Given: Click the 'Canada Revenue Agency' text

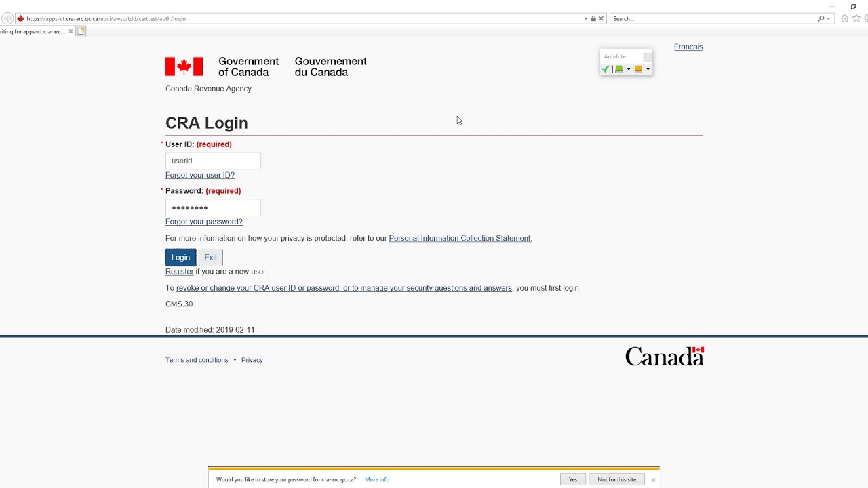Looking at the screenshot, I should point(208,89).
